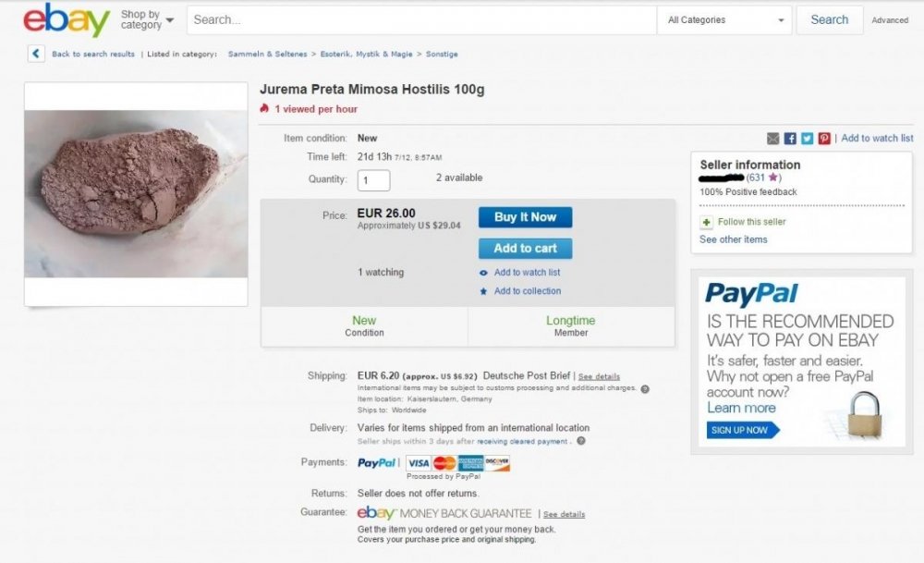The image size is (924, 563).
Task: Open the All Categories dropdown
Action: pos(724,20)
